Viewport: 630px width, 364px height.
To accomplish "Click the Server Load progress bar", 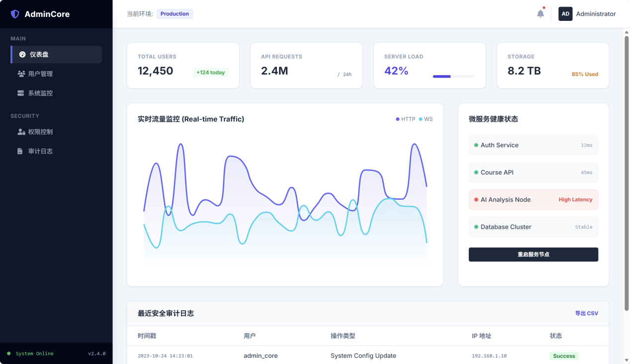I will (x=453, y=77).
